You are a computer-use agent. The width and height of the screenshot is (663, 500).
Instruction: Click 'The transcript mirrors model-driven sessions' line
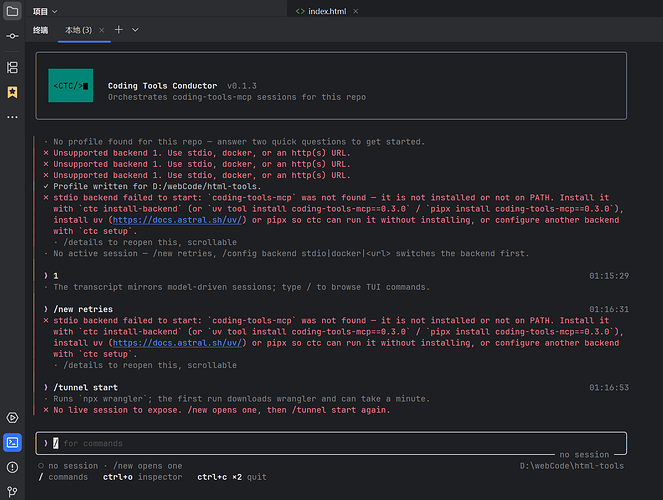pyautogui.click(x=241, y=287)
